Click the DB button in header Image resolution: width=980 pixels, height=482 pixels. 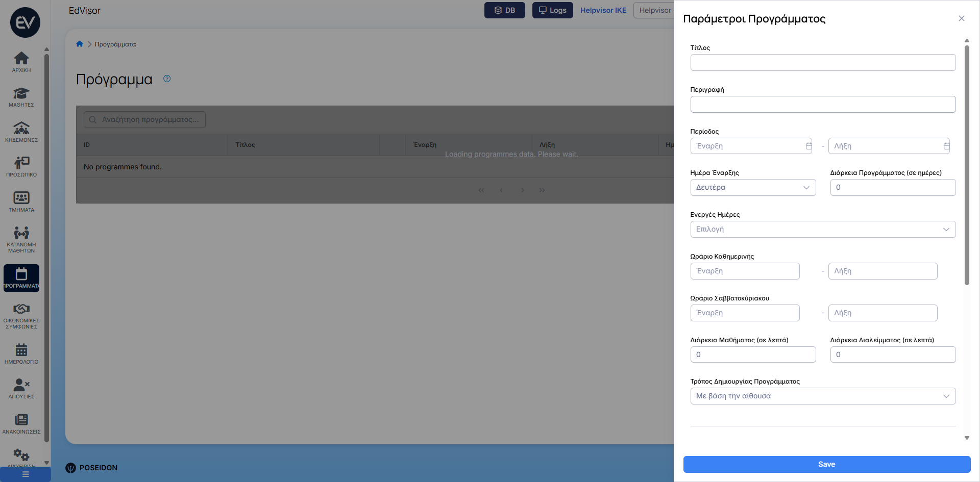(x=504, y=10)
